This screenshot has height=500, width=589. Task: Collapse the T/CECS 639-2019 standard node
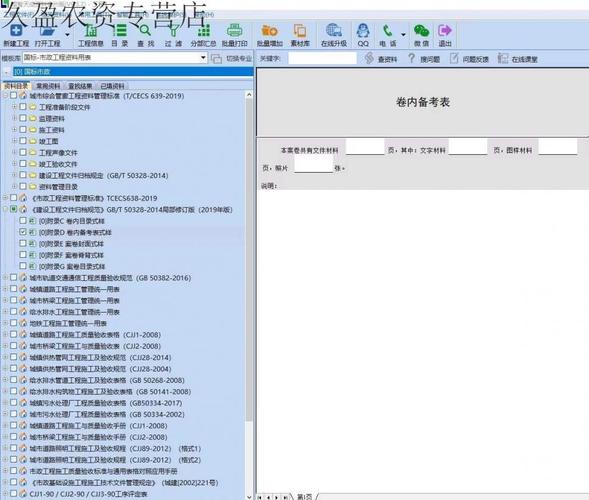pyautogui.click(x=5, y=95)
